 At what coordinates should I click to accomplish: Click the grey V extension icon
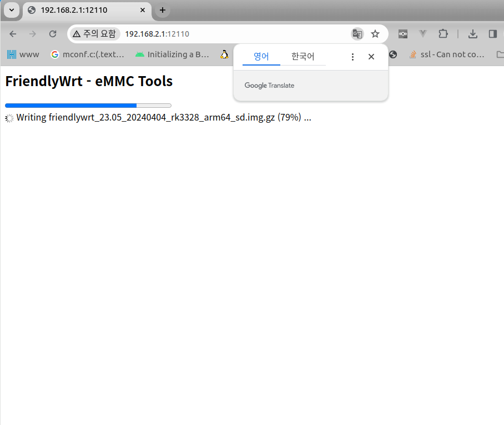[x=422, y=33]
